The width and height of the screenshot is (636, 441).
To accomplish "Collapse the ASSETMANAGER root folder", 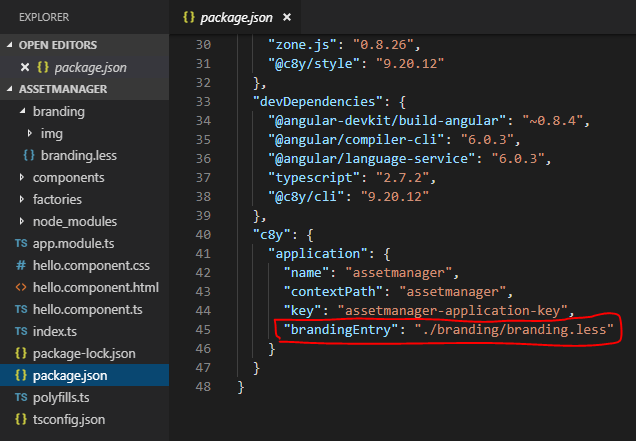I will tap(11, 89).
